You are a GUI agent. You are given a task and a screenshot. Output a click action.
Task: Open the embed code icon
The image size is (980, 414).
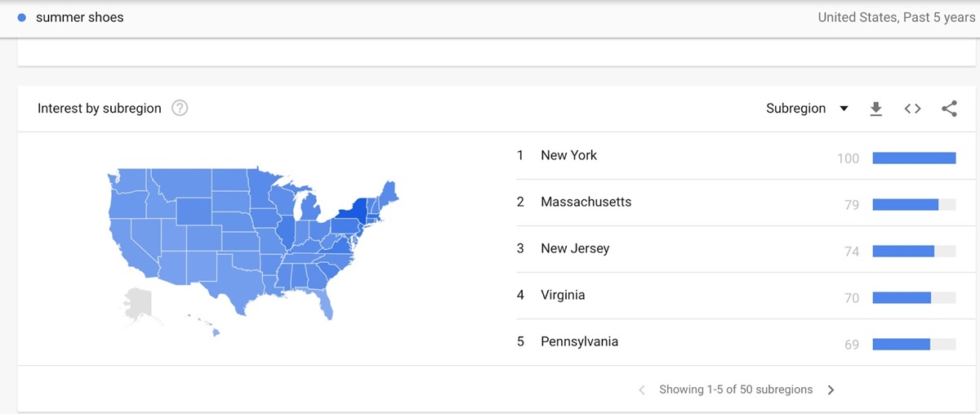pos(912,109)
